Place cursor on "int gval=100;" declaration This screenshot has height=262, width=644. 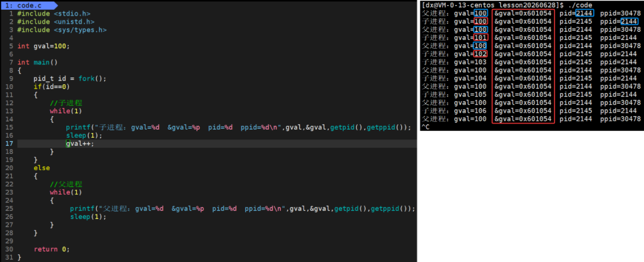tap(44, 46)
